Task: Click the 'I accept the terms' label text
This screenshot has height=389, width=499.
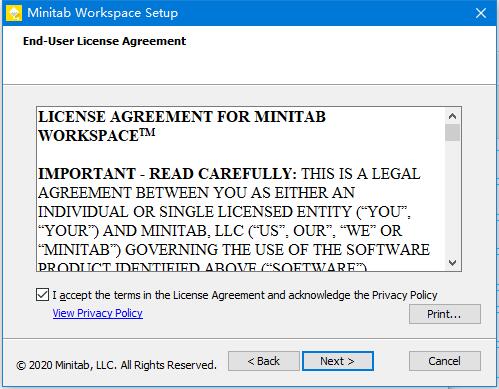Action: point(245,295)
